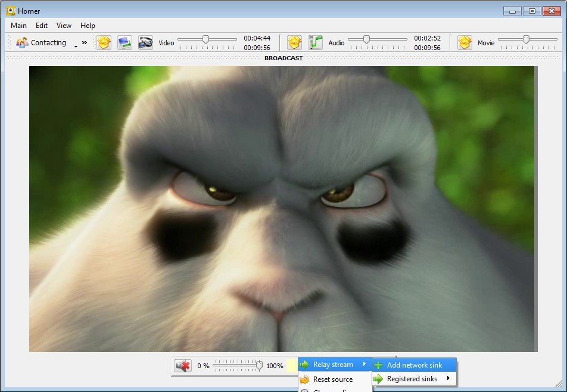Click the desktop screen capture icon
The width and height of the screenshot is (567, 392).
point(124,42)
